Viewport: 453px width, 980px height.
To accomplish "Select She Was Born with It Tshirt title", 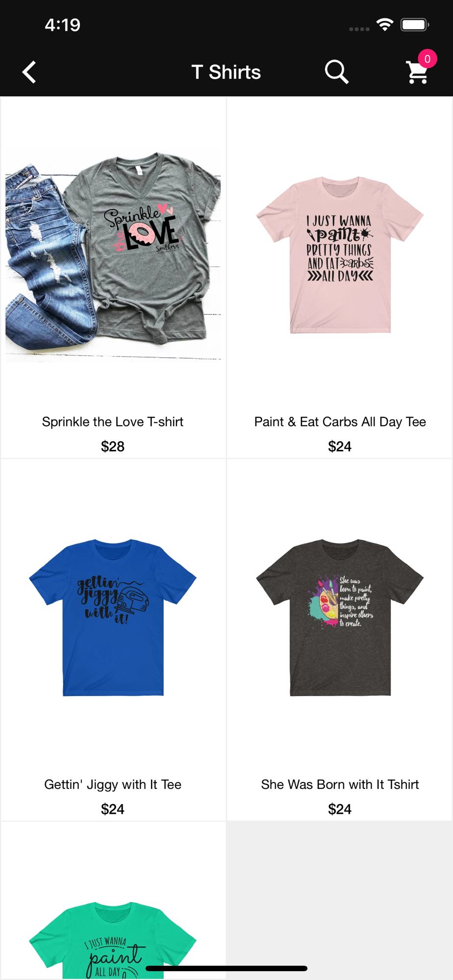I will tap(340, 784).
